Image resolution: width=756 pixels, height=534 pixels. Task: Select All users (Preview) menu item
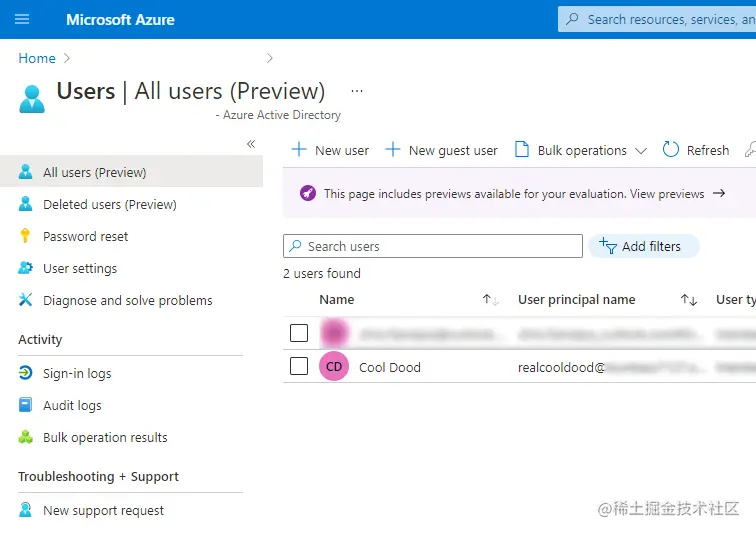[131, 172]
